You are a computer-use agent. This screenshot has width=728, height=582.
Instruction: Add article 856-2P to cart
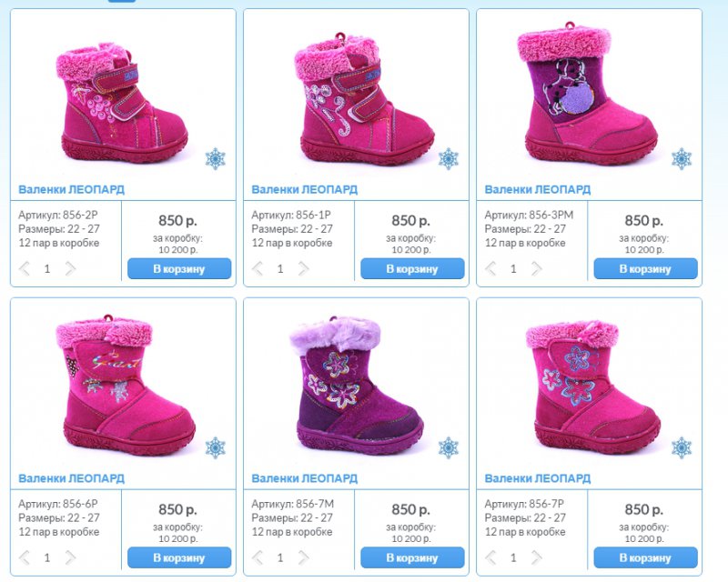click(179, 269)
